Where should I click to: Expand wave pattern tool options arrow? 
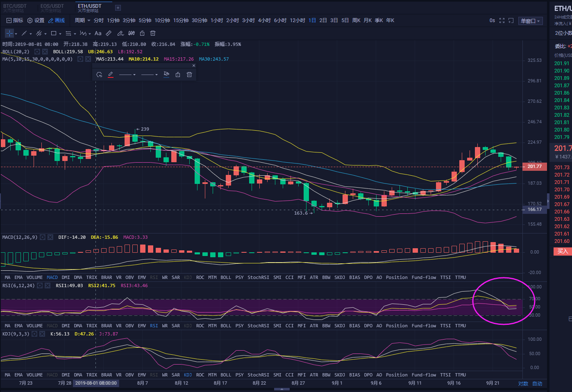pos(90,34)
